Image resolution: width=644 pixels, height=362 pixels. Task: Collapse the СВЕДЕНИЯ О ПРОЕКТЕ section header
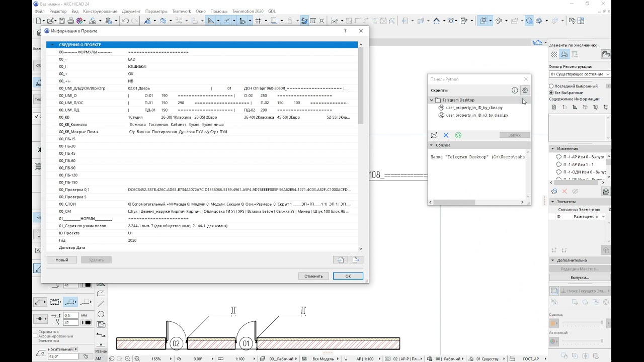[52, 45]
